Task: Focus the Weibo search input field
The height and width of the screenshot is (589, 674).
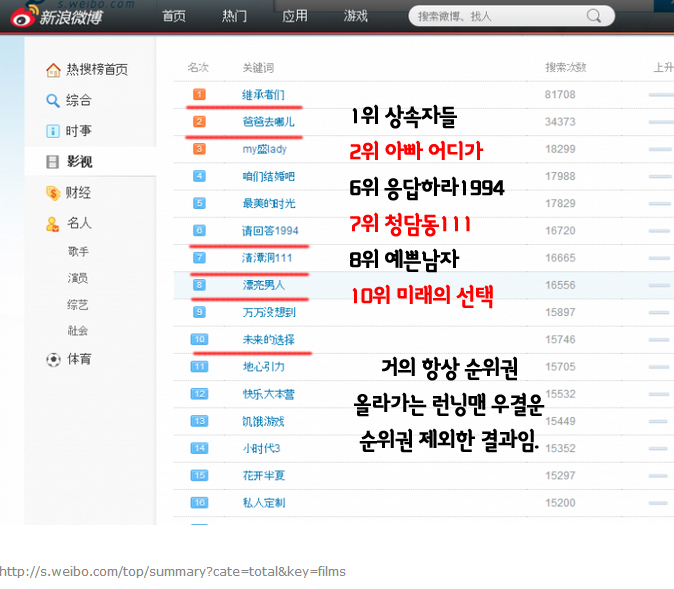Action: click(x=495, y=17)
